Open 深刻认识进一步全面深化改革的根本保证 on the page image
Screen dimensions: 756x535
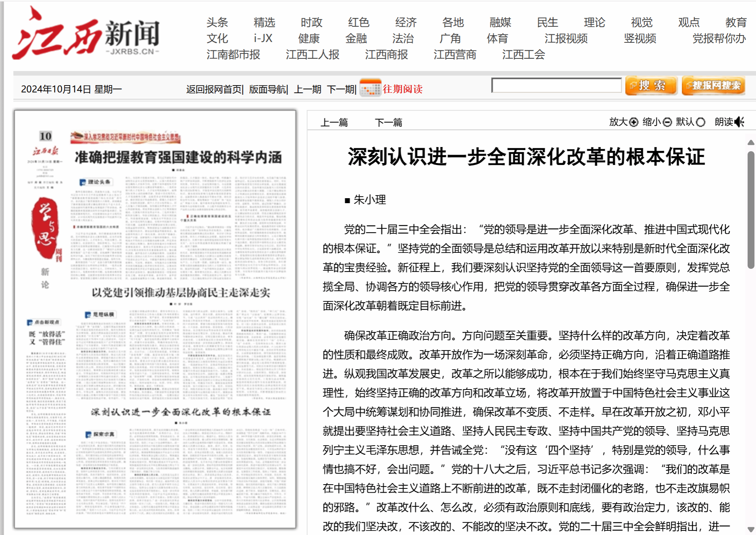pos(181,412)
